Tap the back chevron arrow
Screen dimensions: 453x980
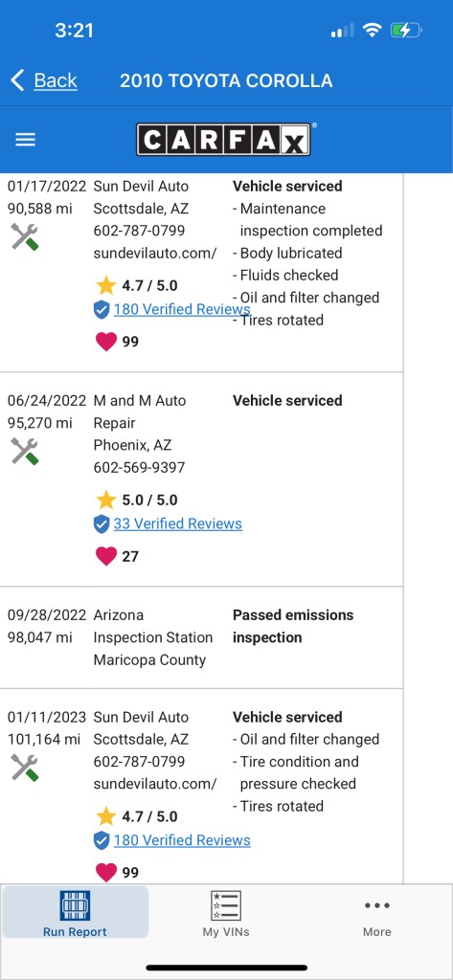[17, 80]
